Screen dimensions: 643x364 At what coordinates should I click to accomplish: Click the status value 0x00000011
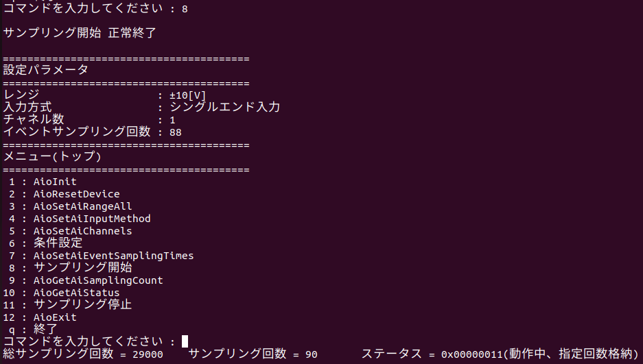[x=472, y=354]
